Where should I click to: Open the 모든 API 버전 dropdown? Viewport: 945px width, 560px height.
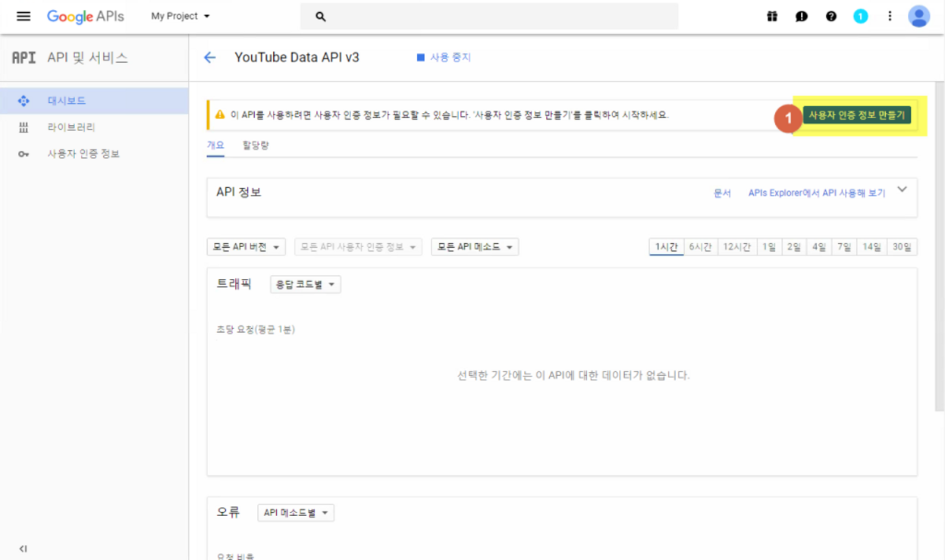(x=246, y=247)
